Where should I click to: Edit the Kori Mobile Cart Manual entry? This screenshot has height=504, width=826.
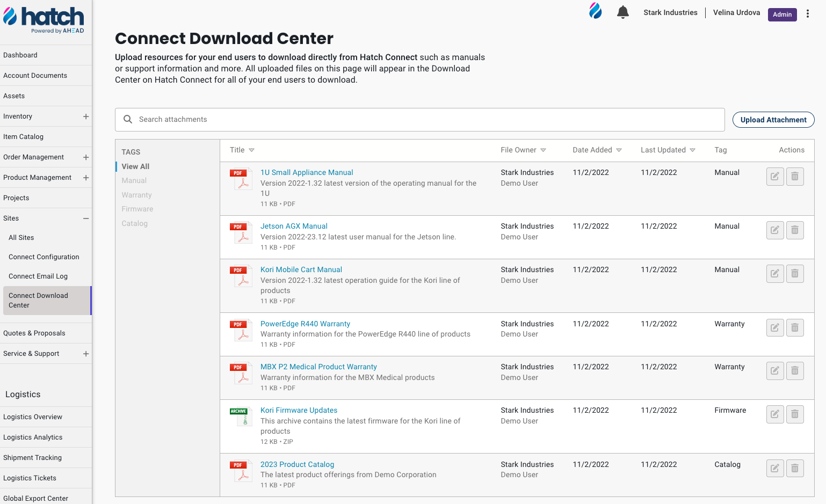point(775,274)
